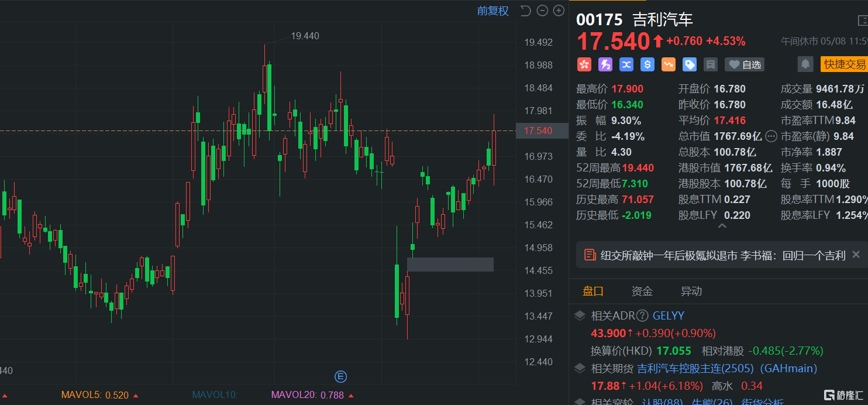This screenshot has height=405, width=868.
Task: Click the MAVOL5 value 0.520
Action: pyautogui.click(x=117, y=395)
